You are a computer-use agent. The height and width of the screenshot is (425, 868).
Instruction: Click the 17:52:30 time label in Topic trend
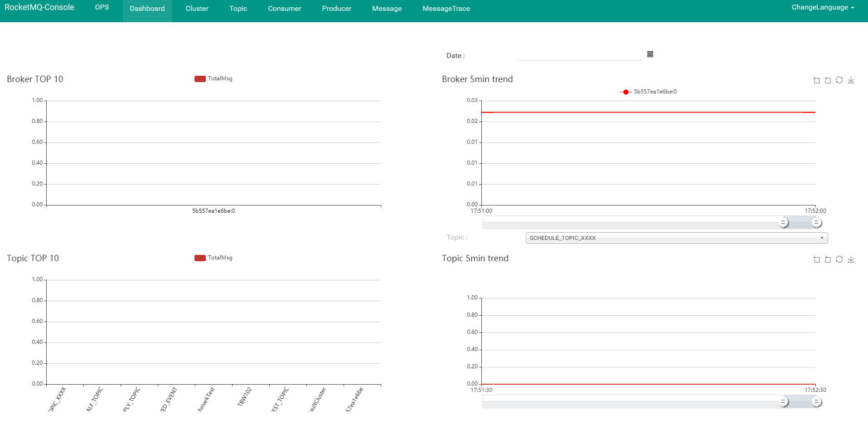(815, 390)
